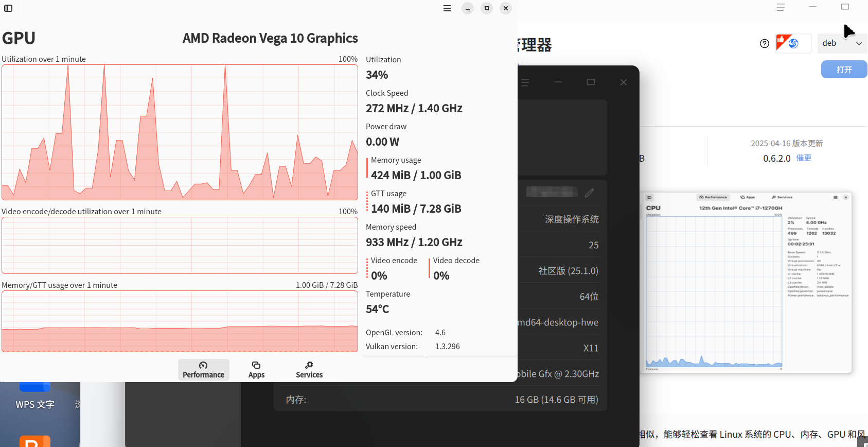The height and width of the screenshot is (447, 868).
Task: Click the GPU utilization graph
Action: click(180, 132)
